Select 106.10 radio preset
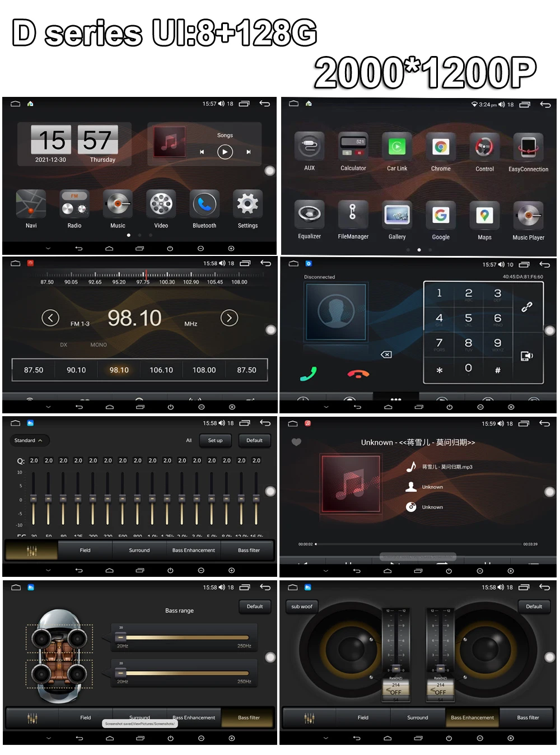This screenshot has width=560, height=755. pos(161,370)
